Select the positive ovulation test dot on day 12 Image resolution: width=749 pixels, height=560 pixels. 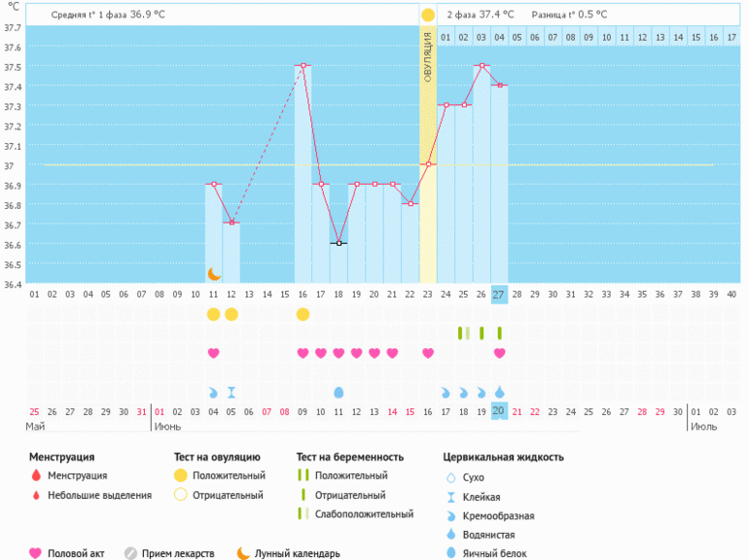[x=232, y=314]
